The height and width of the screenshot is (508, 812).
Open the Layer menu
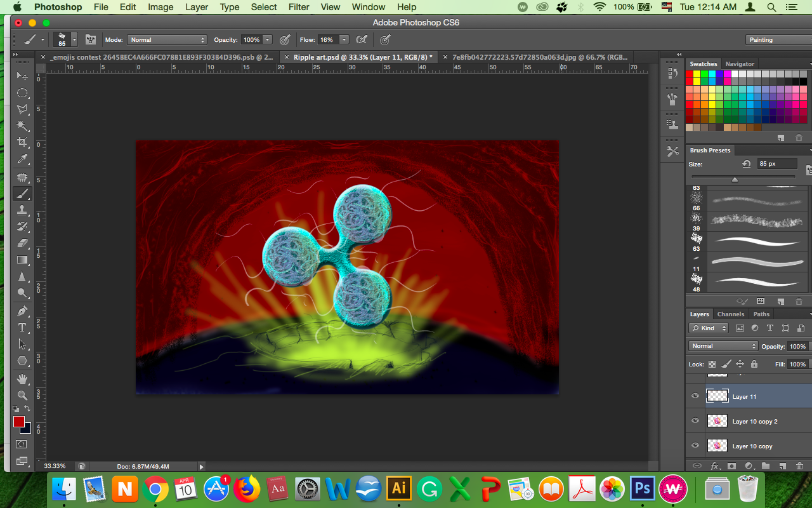[196, 7]
